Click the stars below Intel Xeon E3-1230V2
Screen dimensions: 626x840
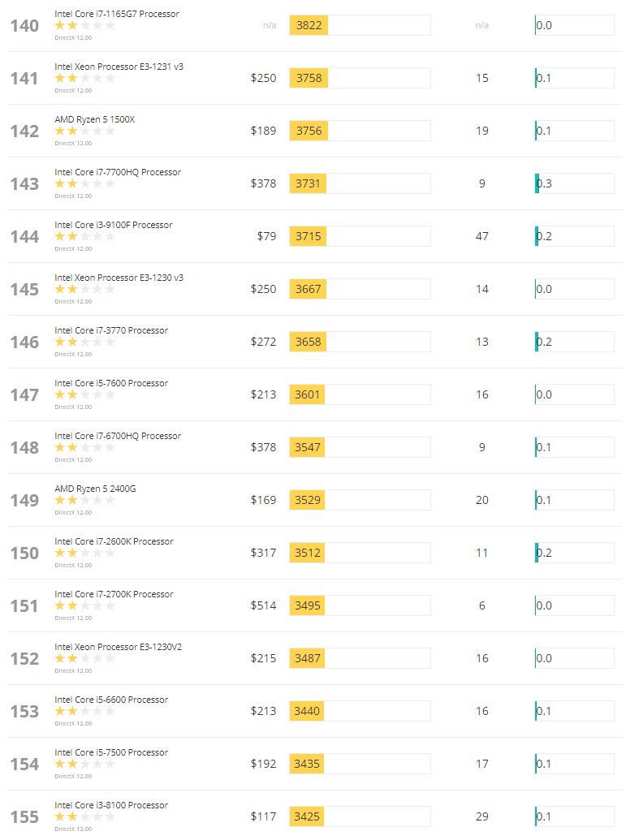click(x=84, y=658)
